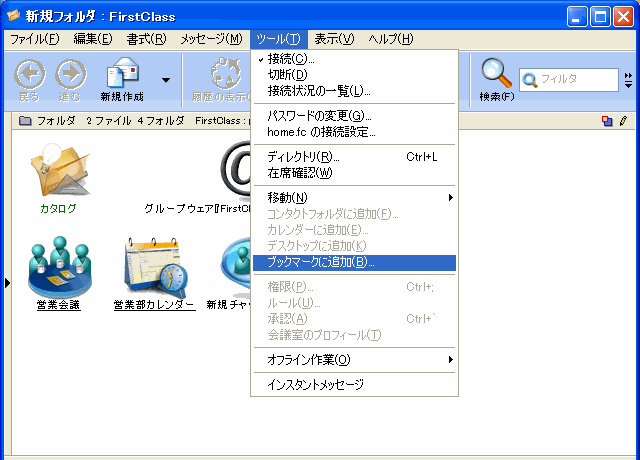Expand the left pane splitter arrow

pyautogui.click(x=6, y=284)
